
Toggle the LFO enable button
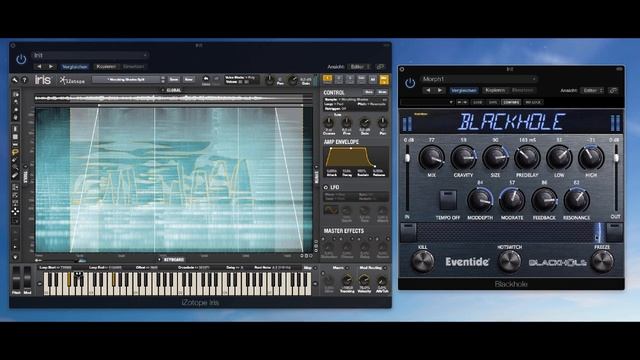click(x=326, y=187)
